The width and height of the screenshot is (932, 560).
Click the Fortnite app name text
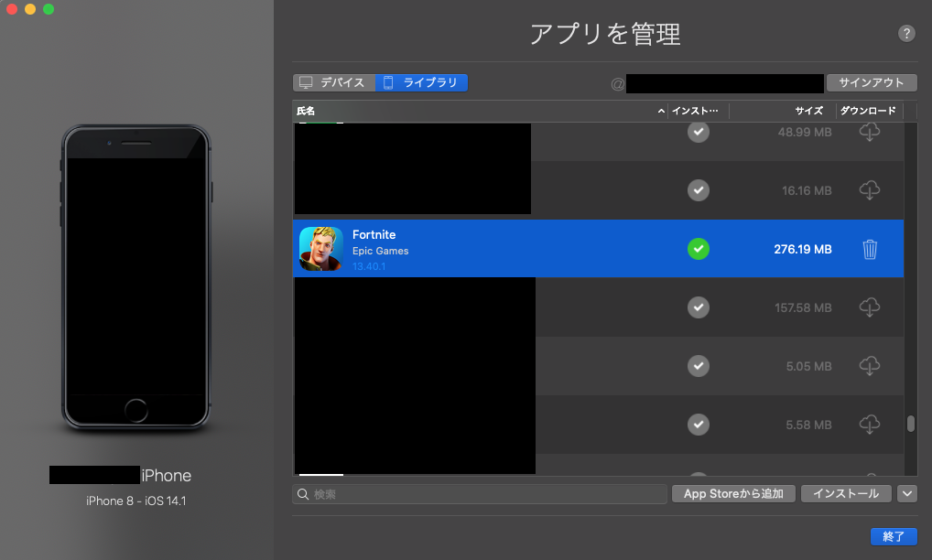pyautogui.click(x=374, y=234)
